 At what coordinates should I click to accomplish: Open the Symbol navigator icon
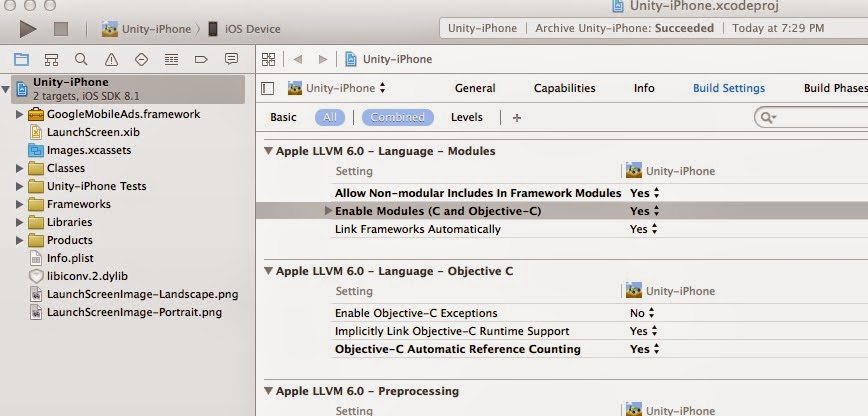(51, 59)
